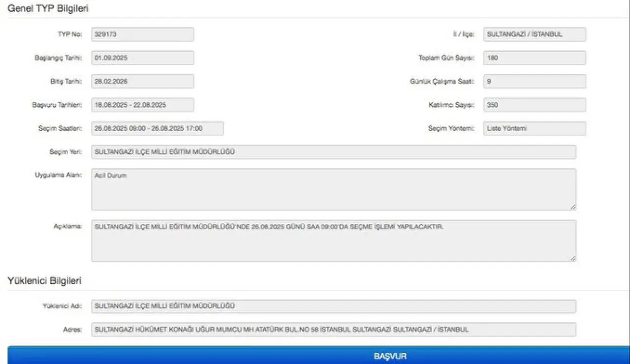Click the Toplam Gün Sayısı field
This screenshot has height=364, width=630.
coord(535,58)
